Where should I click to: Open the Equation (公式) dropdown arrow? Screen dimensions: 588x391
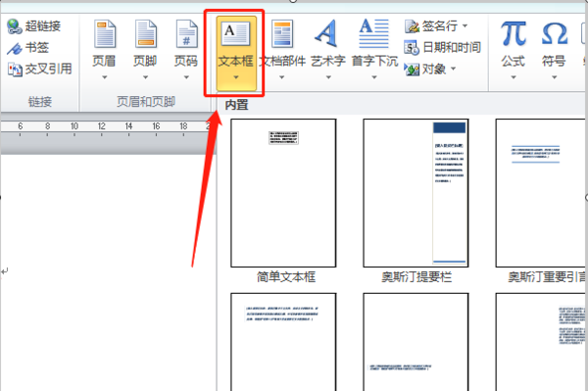[514, 77]
